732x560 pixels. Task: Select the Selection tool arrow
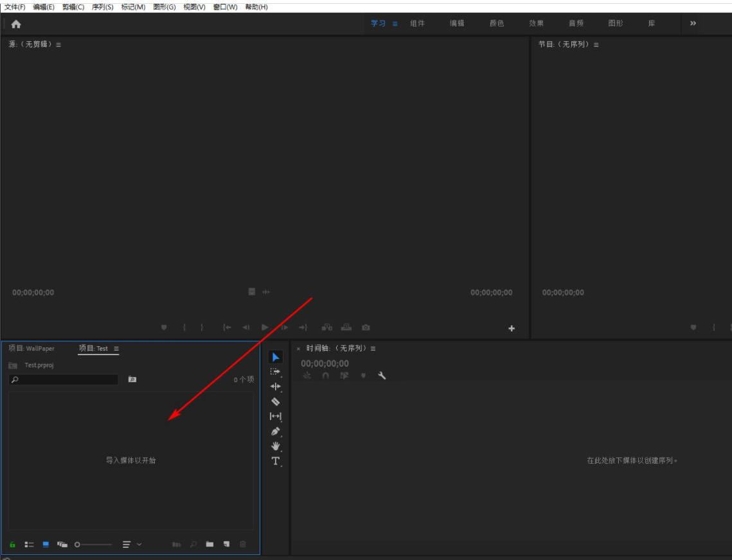pyautogui.click(x=276, y=357)
